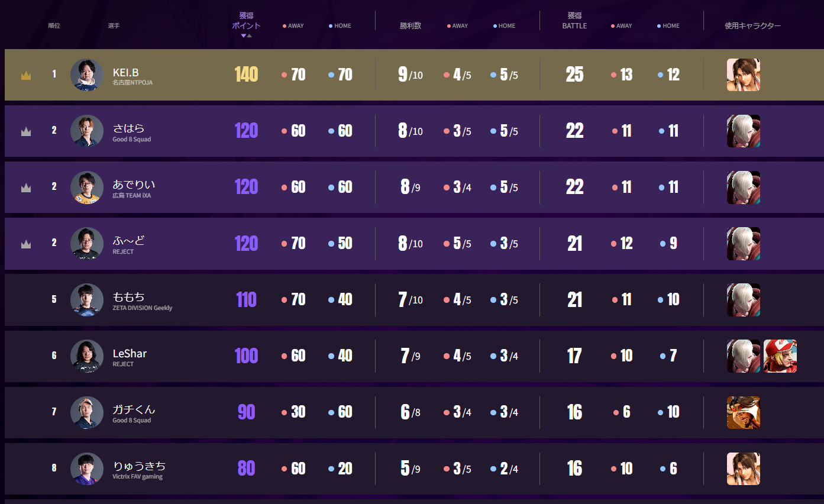The height and width of the screenshot is (504, 824).
Task: Select LeShar's white-haired character icon
Action: coord(743,356)
